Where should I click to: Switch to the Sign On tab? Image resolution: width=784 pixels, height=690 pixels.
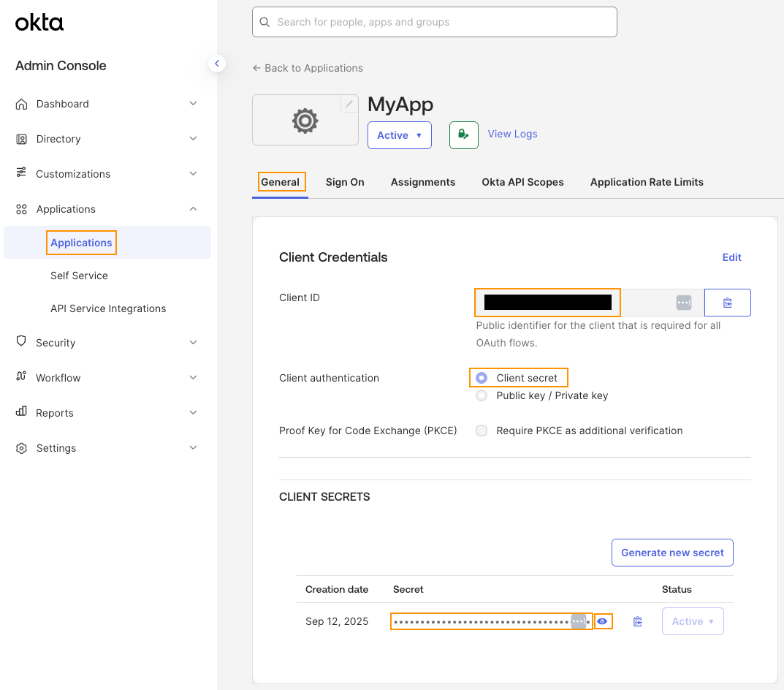click(x=345, y=182)
